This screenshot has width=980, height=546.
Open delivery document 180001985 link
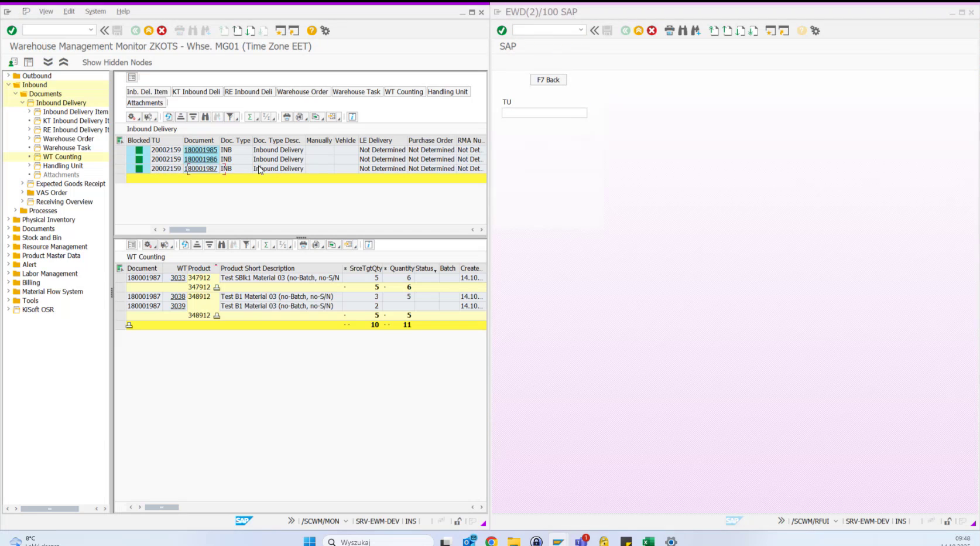(201, 150)
